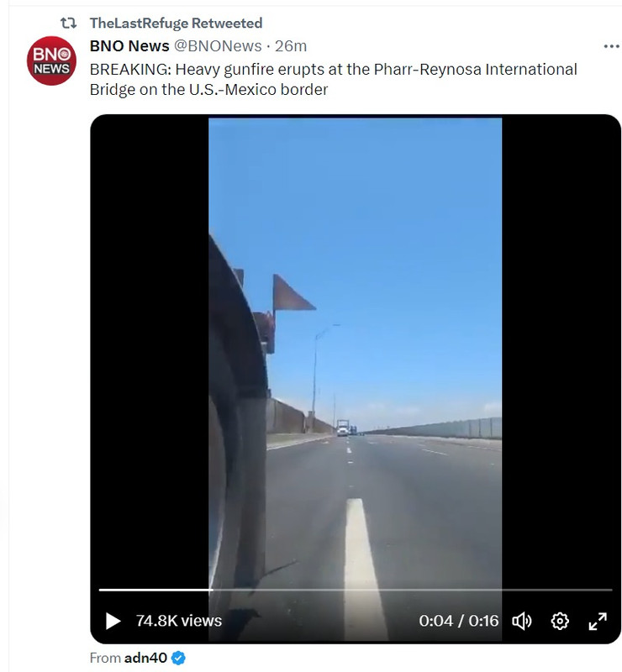Toggle fullscreen with the expand arrows icon

tap(598, 621)
